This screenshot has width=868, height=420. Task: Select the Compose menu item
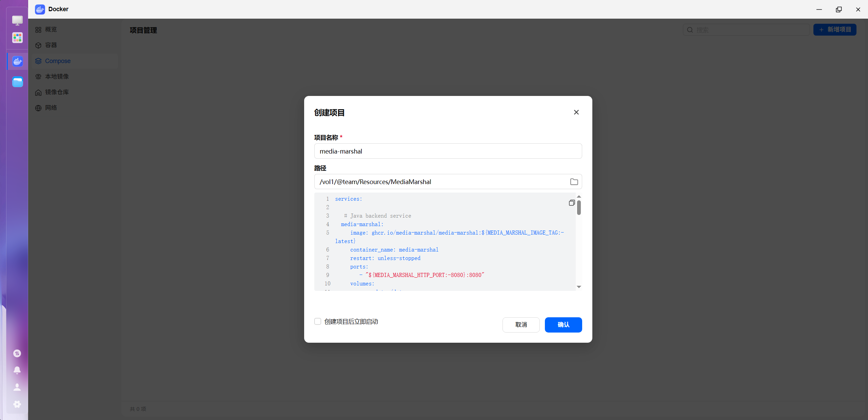point(75,61)
